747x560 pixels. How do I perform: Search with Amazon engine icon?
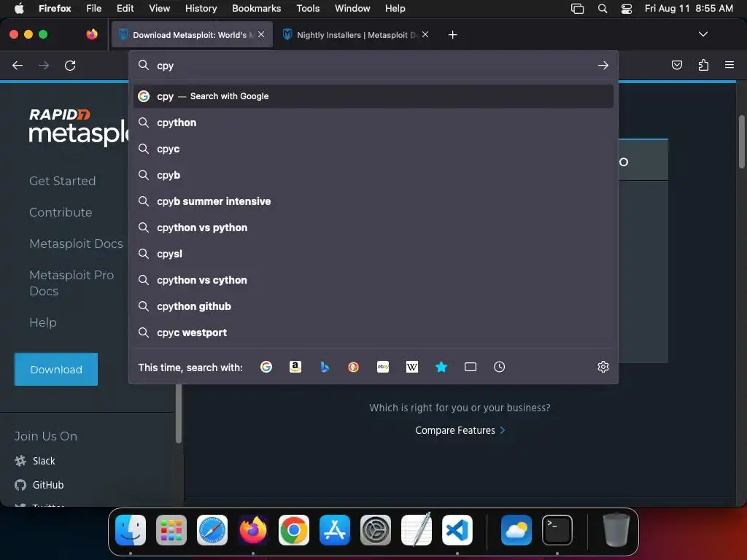tap(295, 367)
